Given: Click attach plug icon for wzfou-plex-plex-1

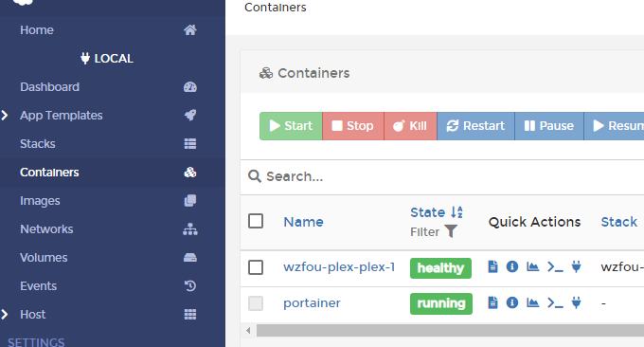Looking at the screenshot, I should [576, 266].
